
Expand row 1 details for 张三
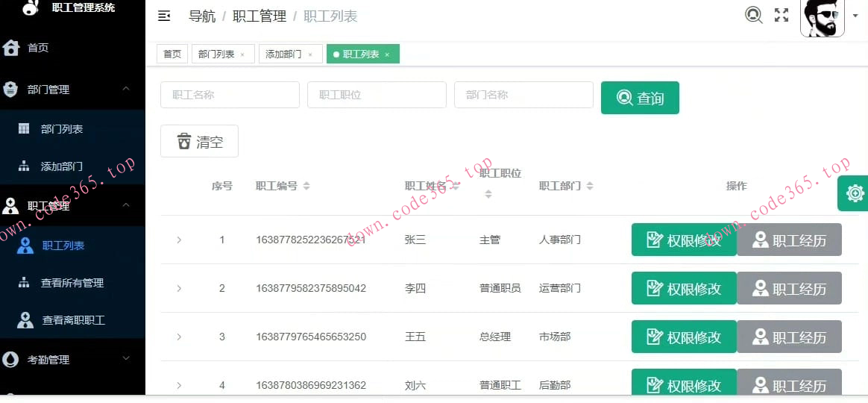tap(179, 240)
